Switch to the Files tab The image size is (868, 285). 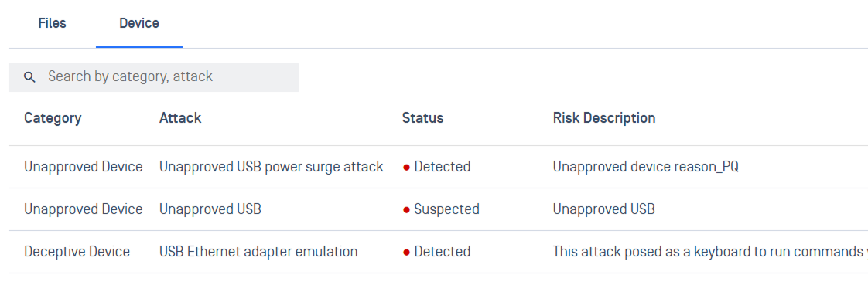click(52, 23)
